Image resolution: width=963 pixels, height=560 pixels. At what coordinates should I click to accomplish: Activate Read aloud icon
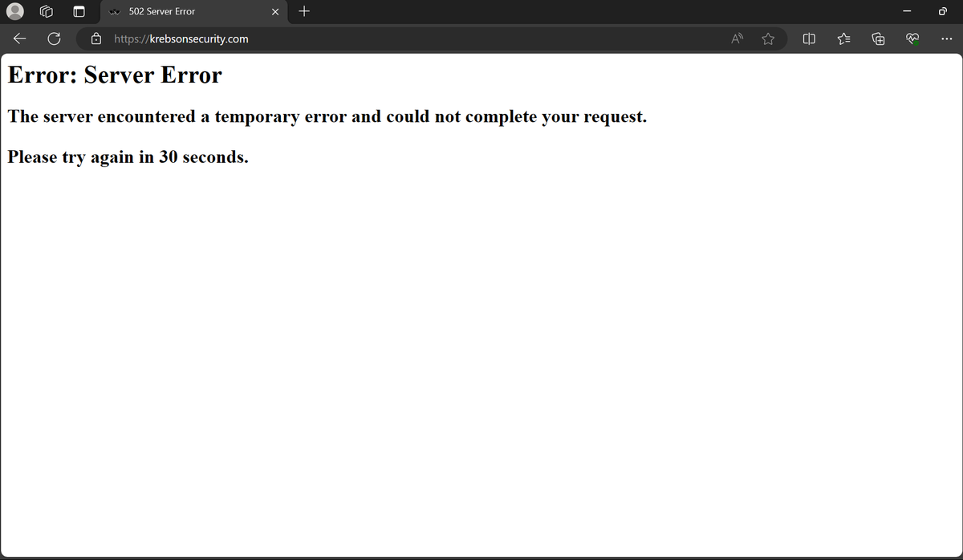tap(737, 38)
